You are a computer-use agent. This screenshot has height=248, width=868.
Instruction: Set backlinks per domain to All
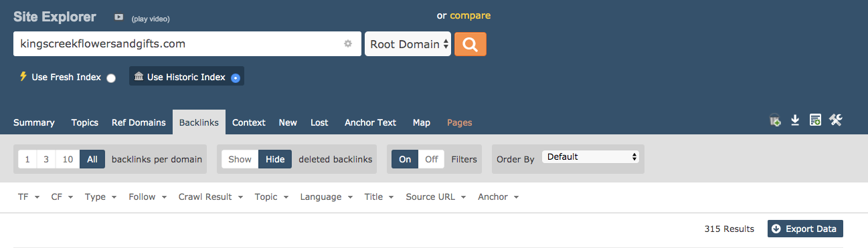coord(92,159)
